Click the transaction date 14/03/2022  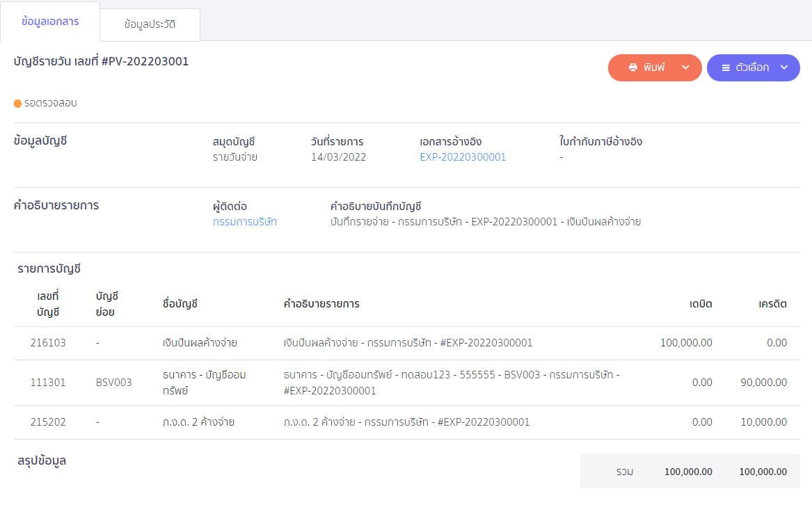[339, 157]
